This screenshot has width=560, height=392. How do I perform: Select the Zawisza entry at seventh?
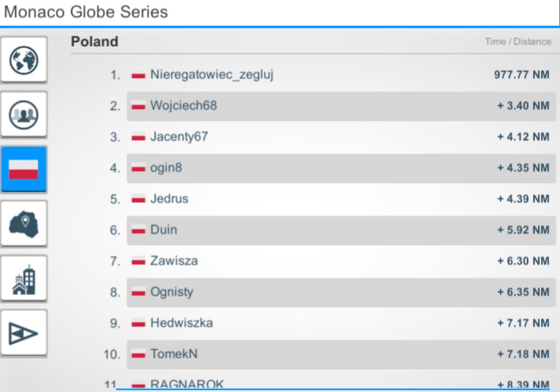coord(341,261)
